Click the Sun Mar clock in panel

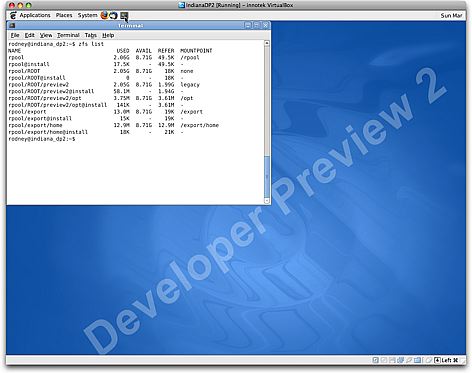coord(451,15)
